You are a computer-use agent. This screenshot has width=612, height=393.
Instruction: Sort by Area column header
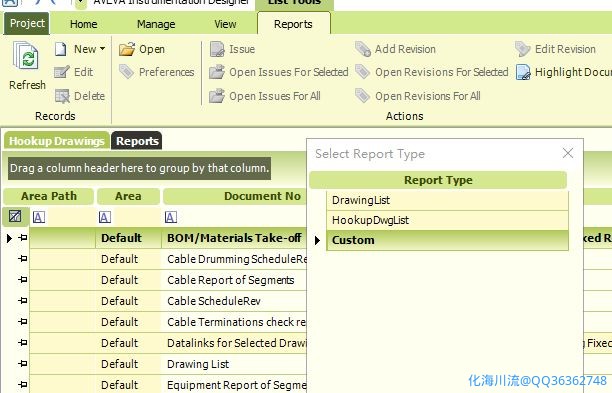[x=128, y=196]
